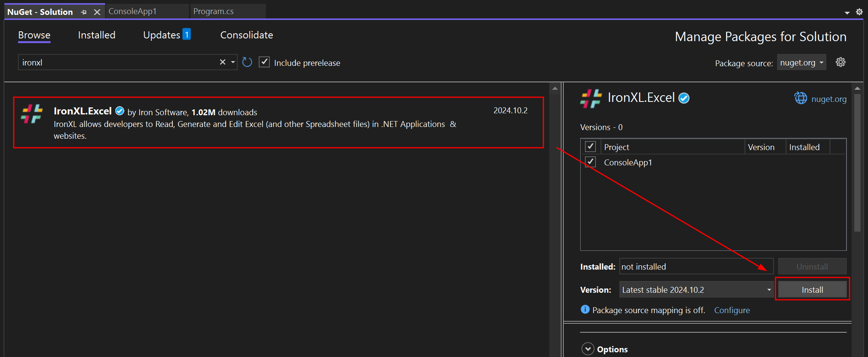Image resolution: width=868 pixels, height=357 pixels.
Task: Open search history dropdown arrow
Action: pyautogui.click(x=233, y=62)
